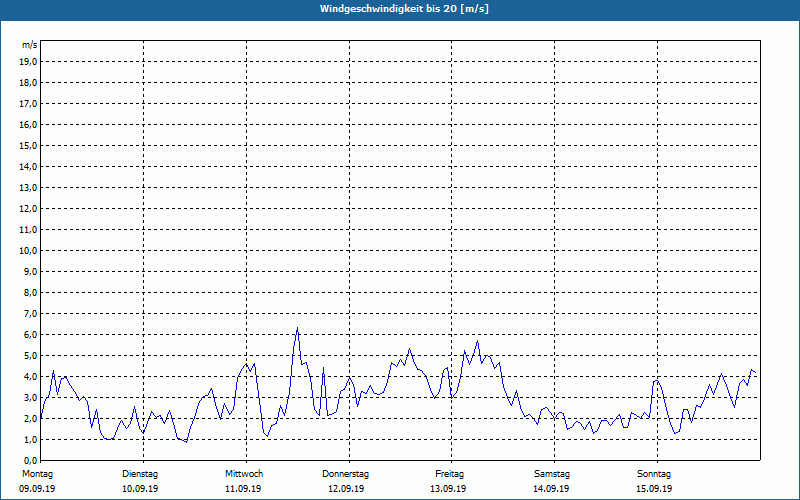Click the 'm/s' unit label
Image resolution: width=800 pixels, height=500 pixels.
(x=29, y=45)
